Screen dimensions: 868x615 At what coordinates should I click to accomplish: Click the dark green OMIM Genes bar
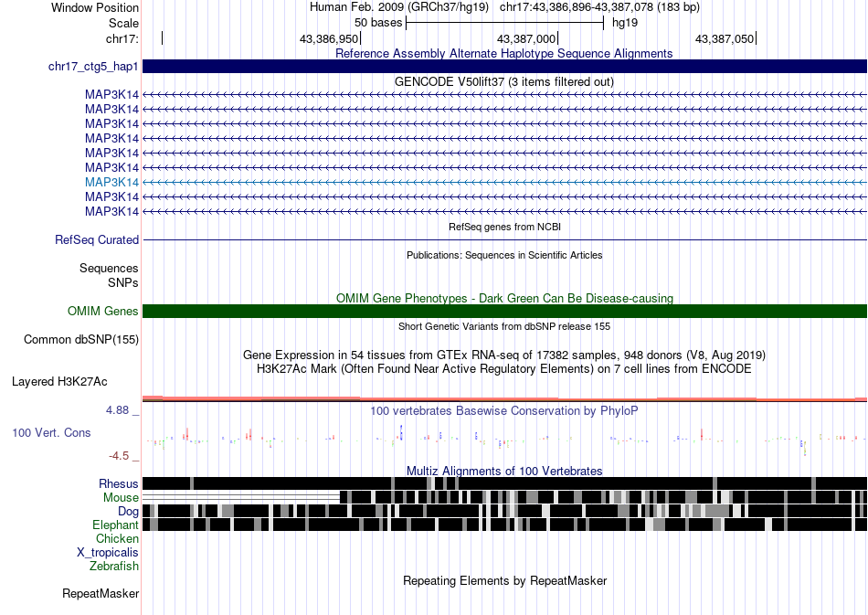pyautogui.click(x=505, y=311)
